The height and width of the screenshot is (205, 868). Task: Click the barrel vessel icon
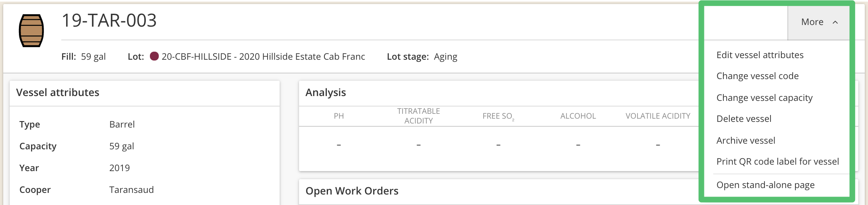pyautogui.click(x=31, y=31)
